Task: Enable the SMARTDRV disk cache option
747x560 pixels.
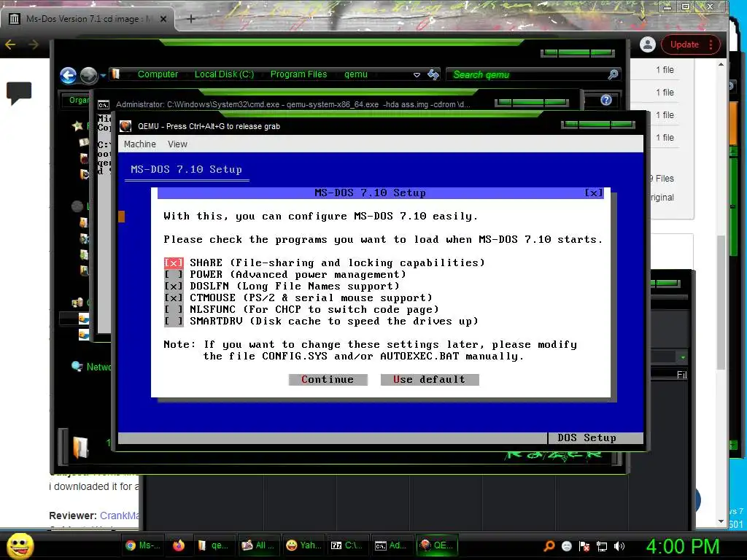Action: pos(174,321)
